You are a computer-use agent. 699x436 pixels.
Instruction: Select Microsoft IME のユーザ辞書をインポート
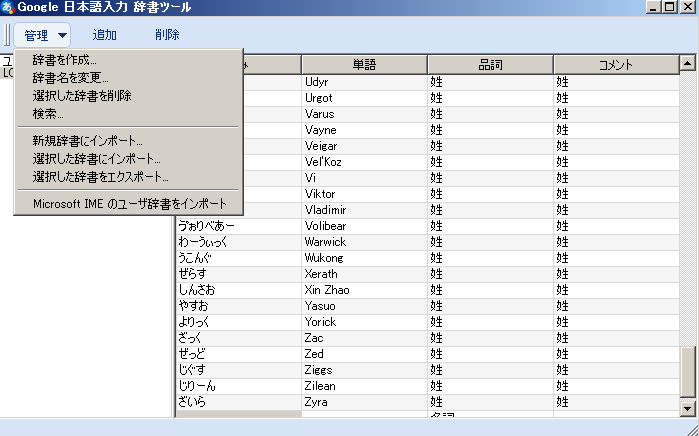(130, 204)
